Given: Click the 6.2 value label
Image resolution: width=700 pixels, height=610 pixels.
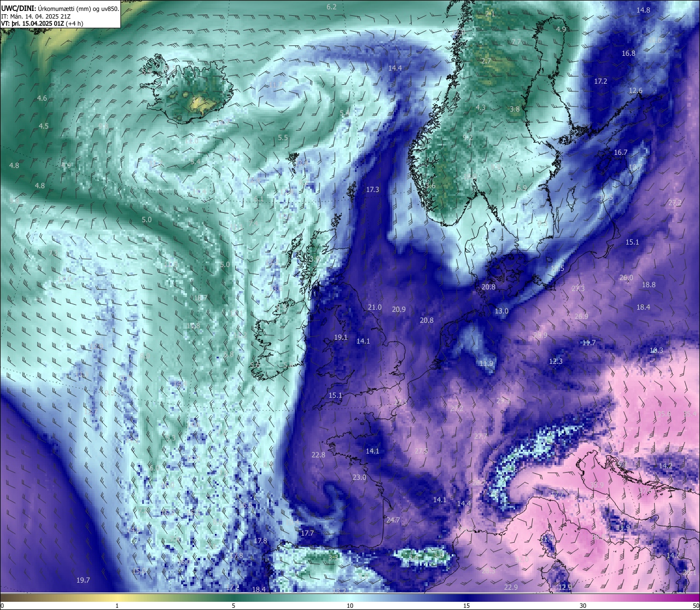Looking at the screenshot, I should 331,7.
